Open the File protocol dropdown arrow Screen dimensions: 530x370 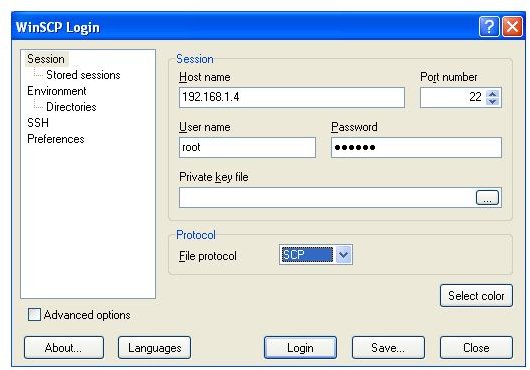point(343,254)
